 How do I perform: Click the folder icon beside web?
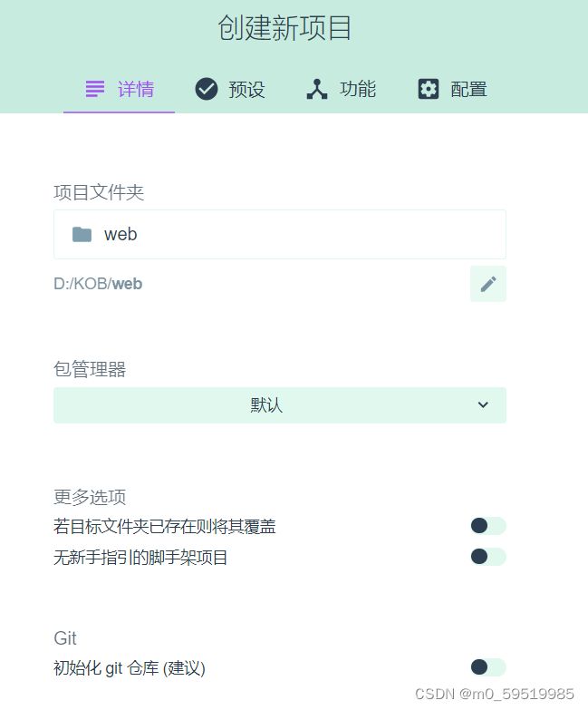pyautogui.click(x=82, y=234)
